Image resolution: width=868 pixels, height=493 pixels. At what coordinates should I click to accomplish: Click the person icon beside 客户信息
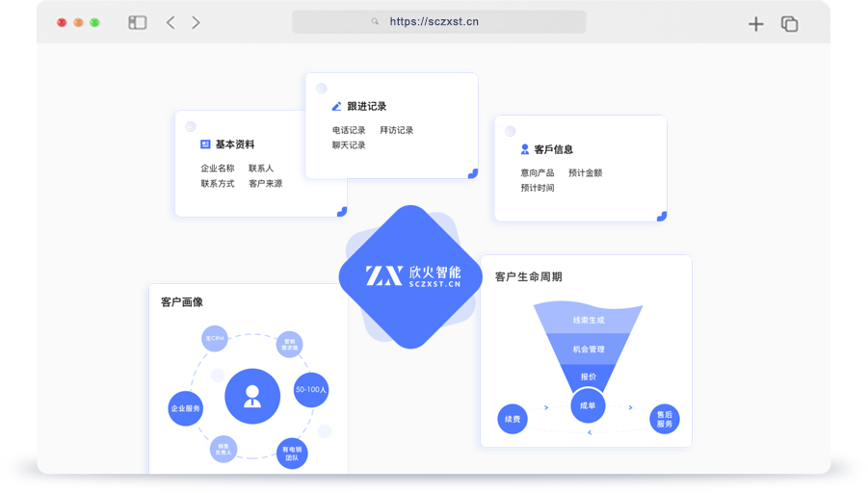tap(525, 149)
